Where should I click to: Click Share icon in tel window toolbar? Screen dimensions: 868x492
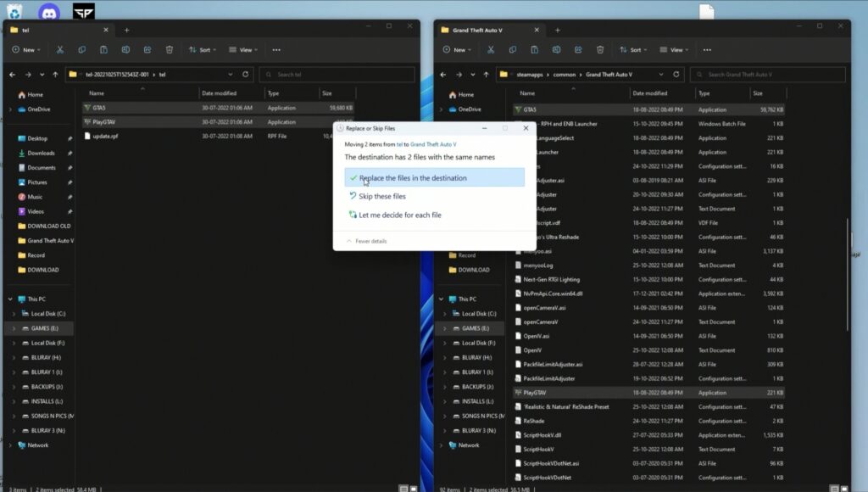(x=147, y=50)
